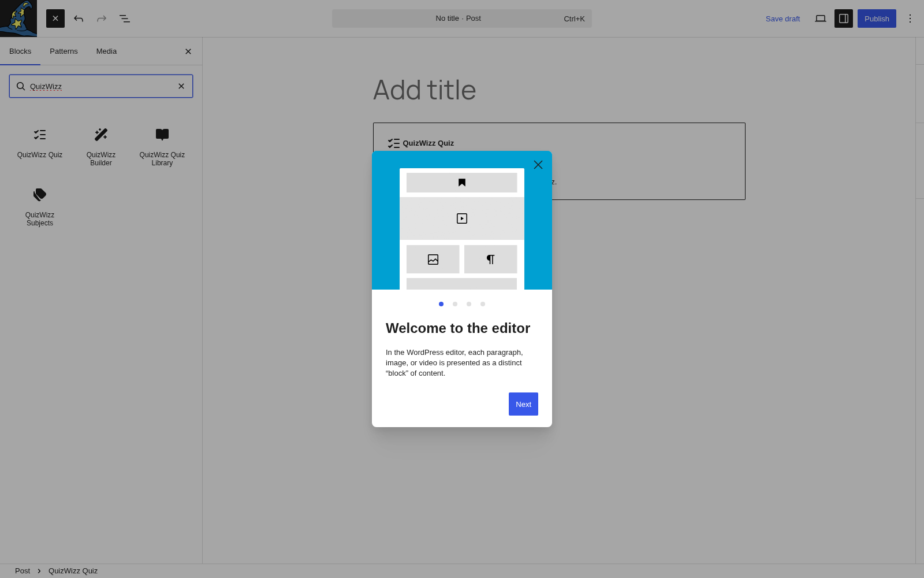The height and width of the screenshot is (578, 924).
Task: Insert the QuizWizz Builder block
Action: click(x=101, y=147)
